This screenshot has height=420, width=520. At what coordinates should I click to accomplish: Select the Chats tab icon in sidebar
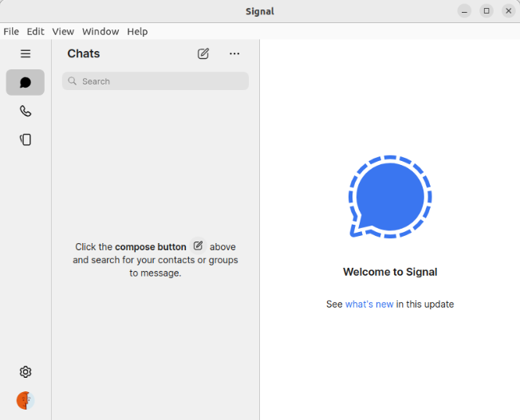[26, 82]
